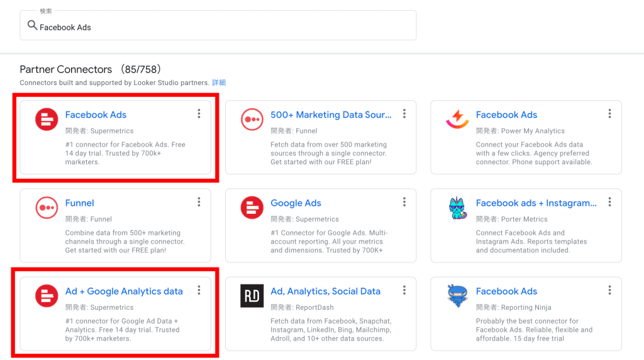Open more options for the Funnel card
Screen dimensions: 644x360
199,202
